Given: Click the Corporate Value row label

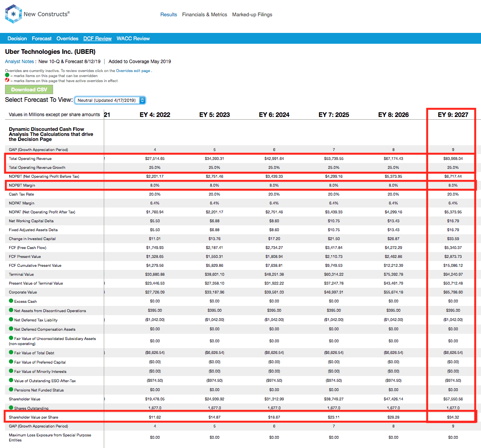Looking at the screenshot, I should pos(23,292).
